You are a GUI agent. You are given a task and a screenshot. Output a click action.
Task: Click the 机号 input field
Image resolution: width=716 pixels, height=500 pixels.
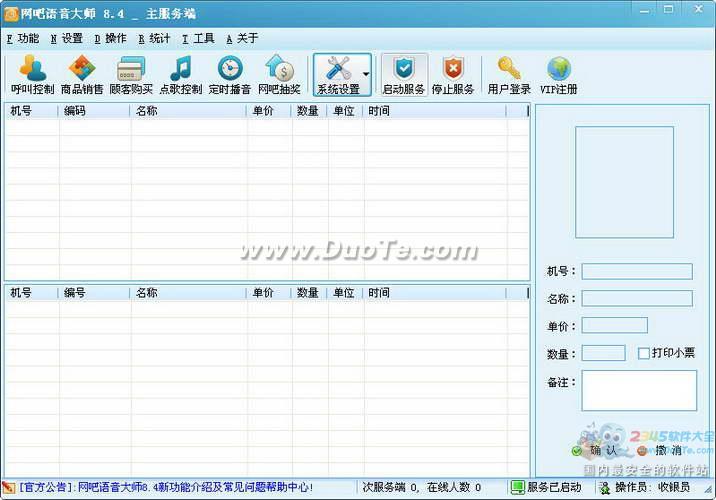(x=637, y=272)
